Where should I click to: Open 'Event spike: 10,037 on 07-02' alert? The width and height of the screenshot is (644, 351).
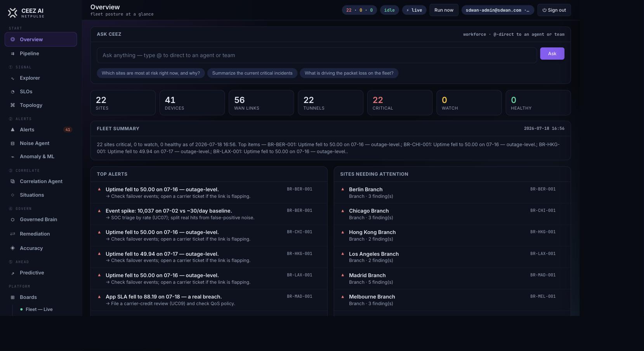click(209, 214)
